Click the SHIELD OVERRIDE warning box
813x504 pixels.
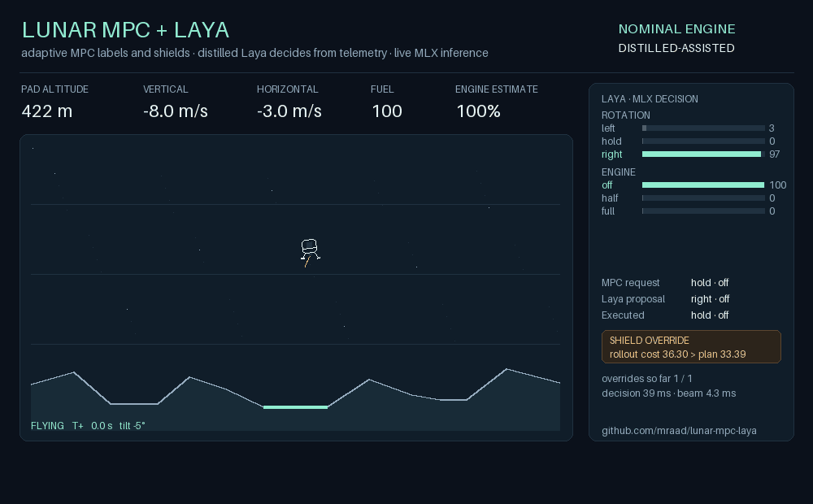(x=691, y=347)
